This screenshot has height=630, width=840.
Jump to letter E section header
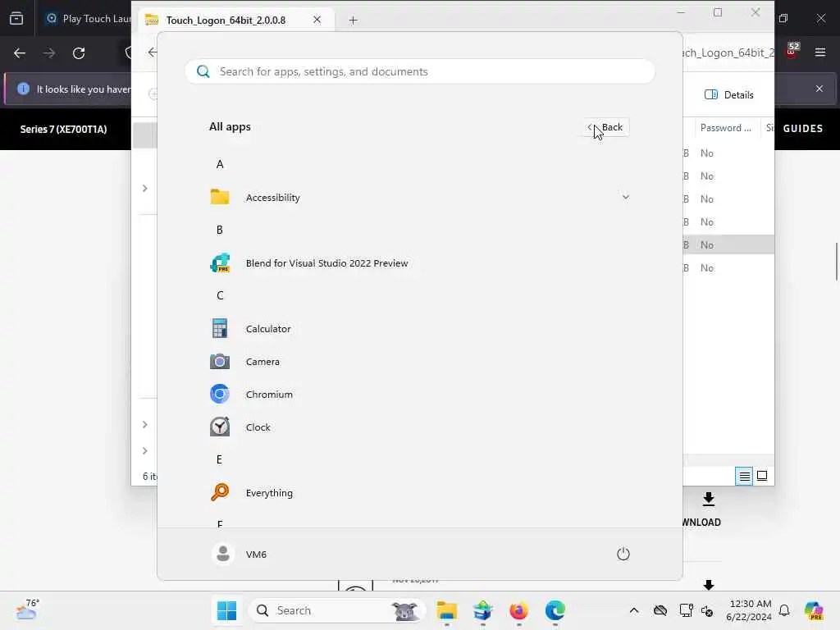[220, 459]
